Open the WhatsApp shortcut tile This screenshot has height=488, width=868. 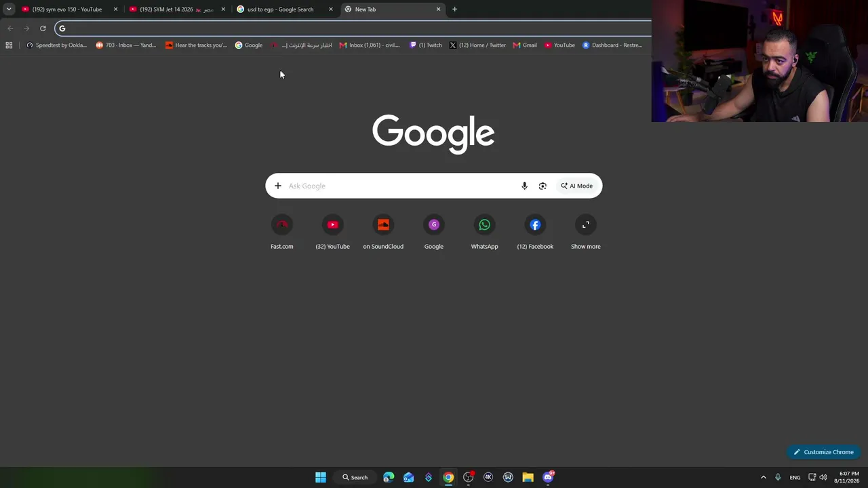[x=484, y=232]
